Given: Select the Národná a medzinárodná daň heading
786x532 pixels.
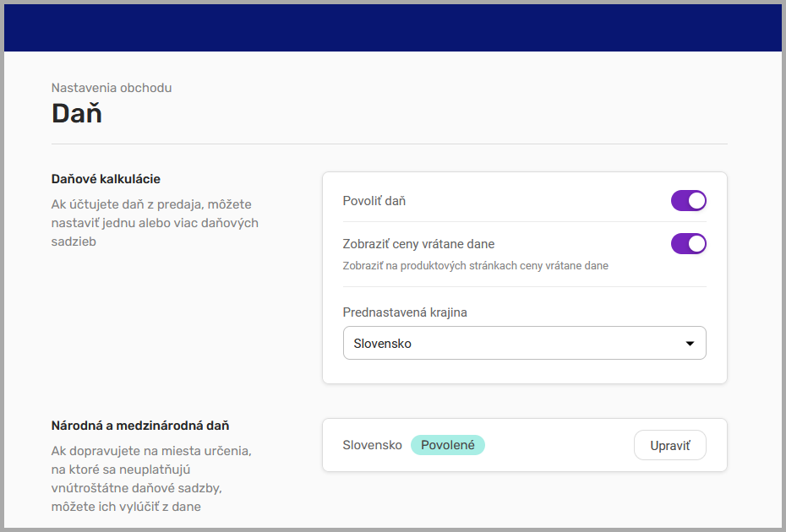Looking at the screenshot, I should click(x=140, y=426).
